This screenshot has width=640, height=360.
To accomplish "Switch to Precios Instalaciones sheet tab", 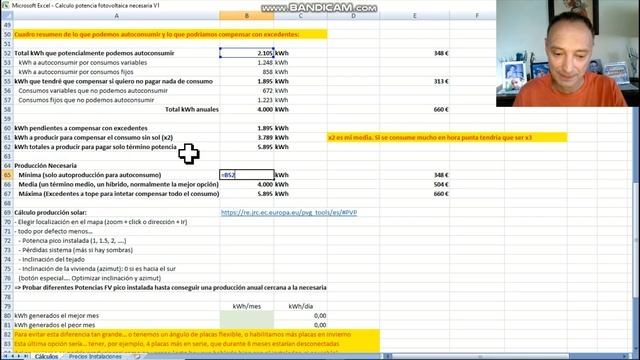I will point(95,356).
